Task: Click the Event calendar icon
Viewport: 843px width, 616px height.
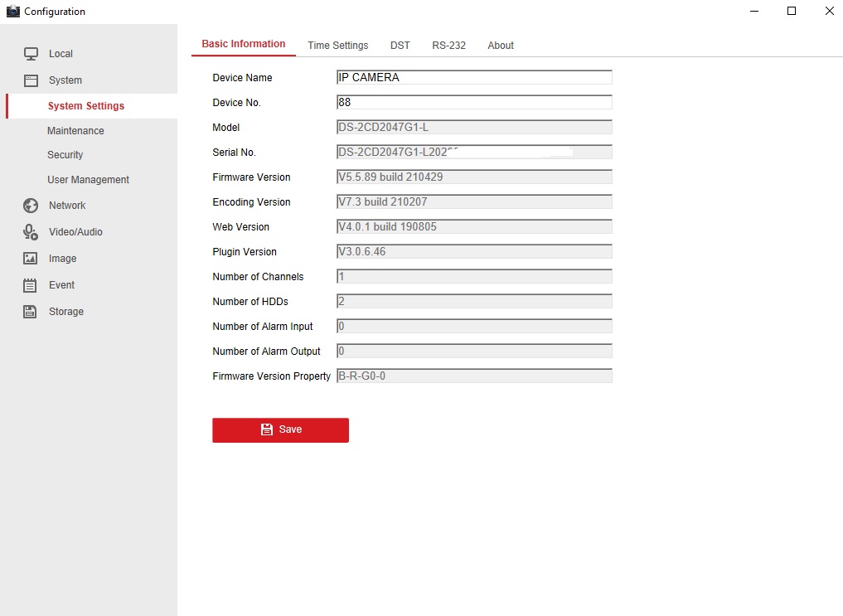Action: [x=31, y=285]
